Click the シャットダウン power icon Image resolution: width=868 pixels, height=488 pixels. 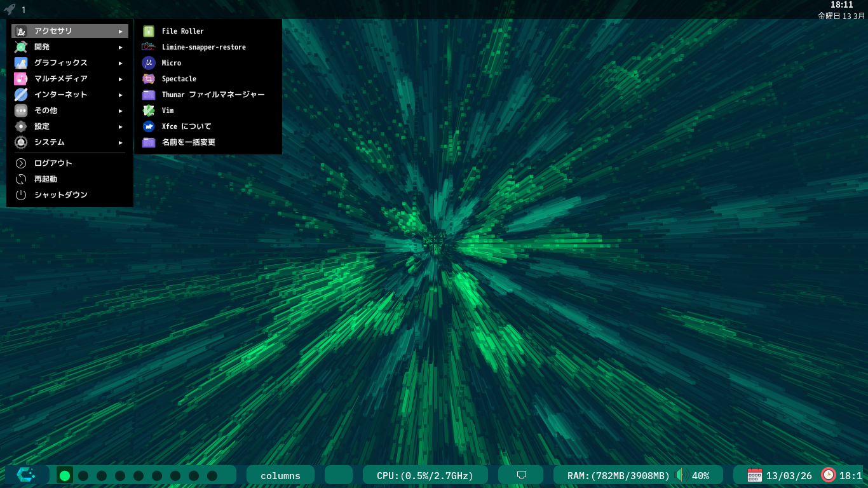click(x=21, y=195)
